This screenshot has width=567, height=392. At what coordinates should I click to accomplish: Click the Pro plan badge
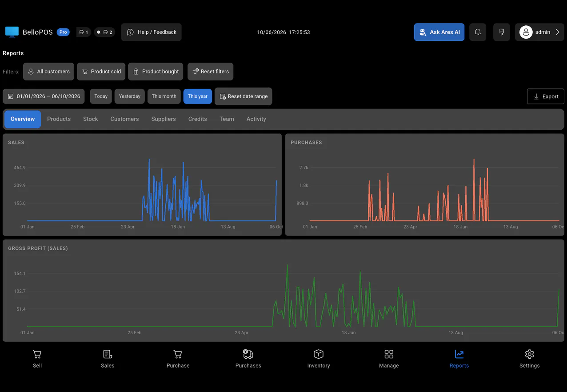(63, 32)
